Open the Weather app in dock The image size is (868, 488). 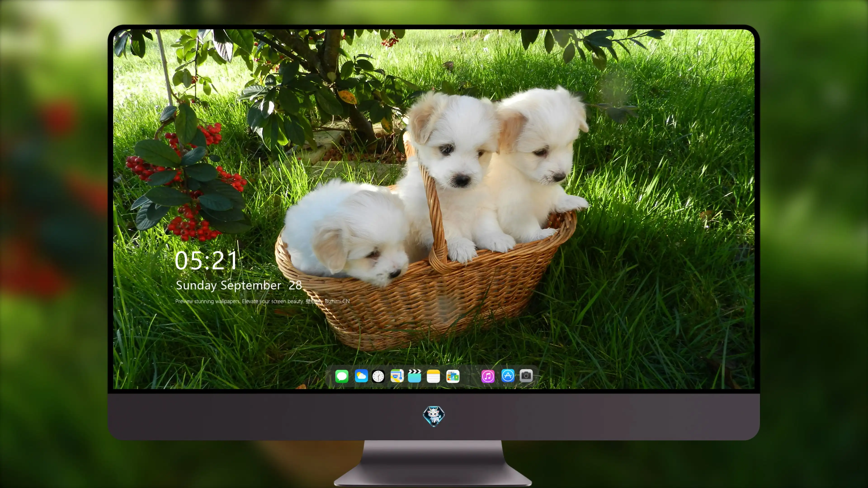(361, 376)
